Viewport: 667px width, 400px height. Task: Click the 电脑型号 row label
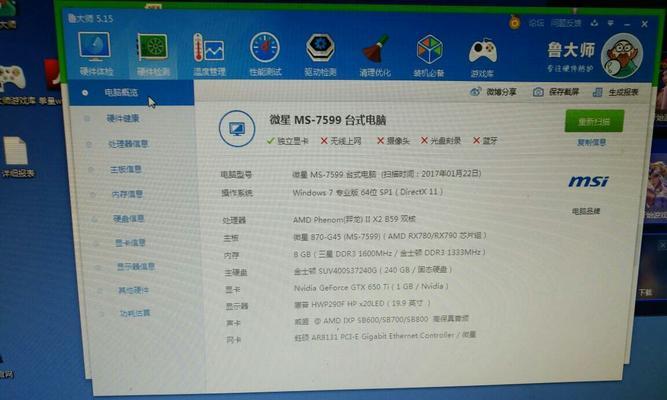[236, 174]
